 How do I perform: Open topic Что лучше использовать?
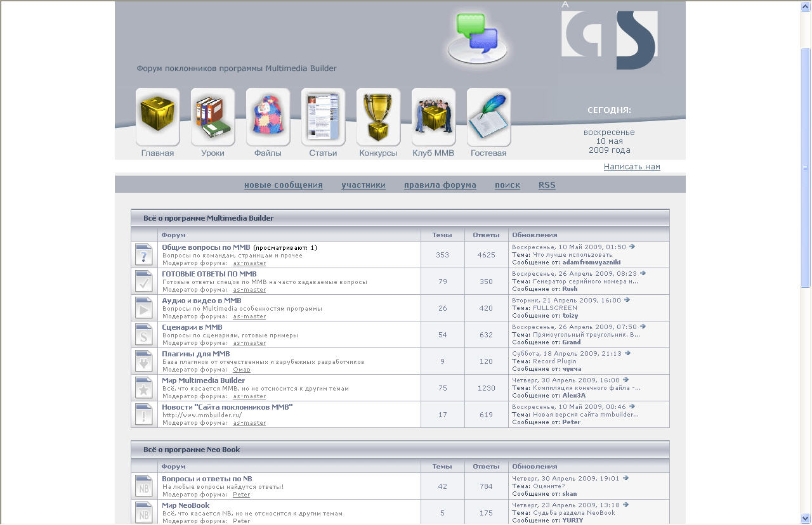(573, 255)
